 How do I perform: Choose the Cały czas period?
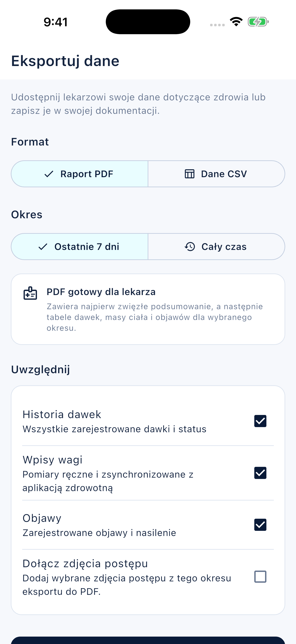click(x=216, y=247)
